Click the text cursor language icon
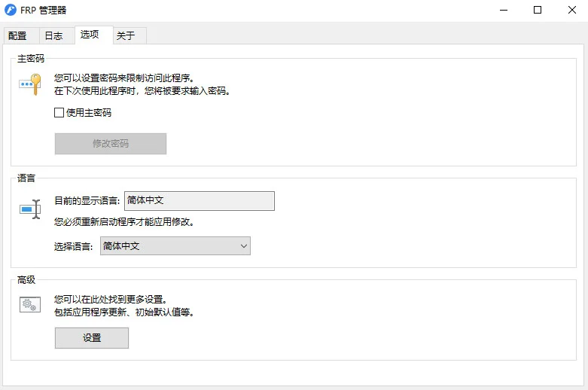This screenshot has width=588, height=390. point(30,209)
